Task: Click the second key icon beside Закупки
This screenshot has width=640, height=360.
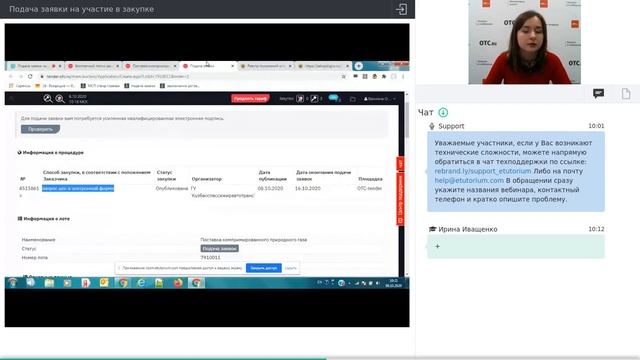Action: tap(314, 99)
